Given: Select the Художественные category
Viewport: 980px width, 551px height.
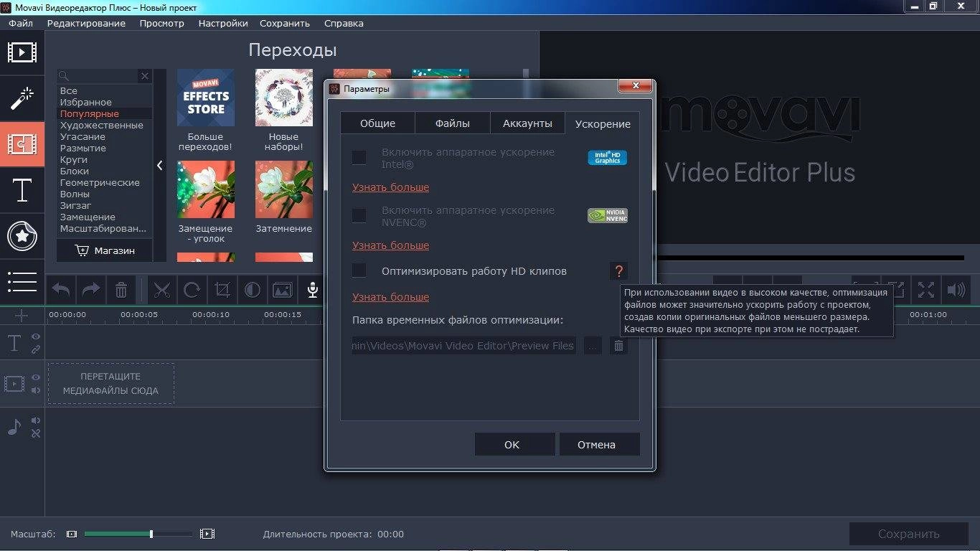Looking at the screenshot, I should tap(101, 125).
